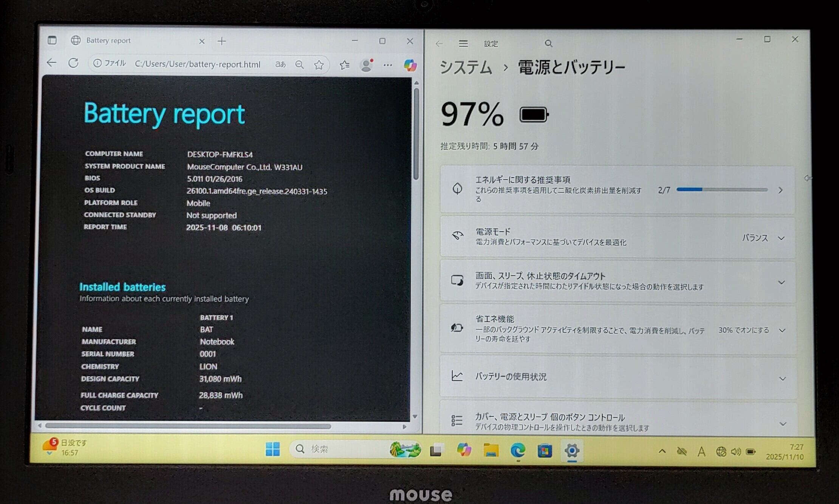Open a new browser tab

point(222,41)
